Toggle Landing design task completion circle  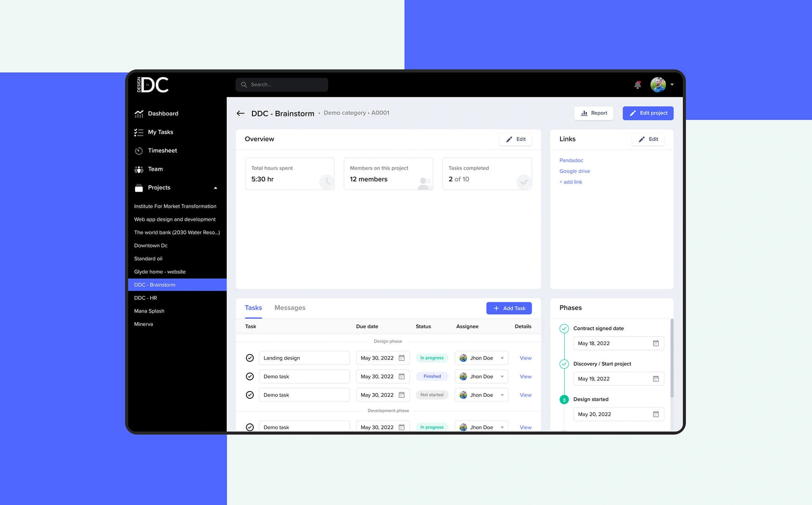(250, 358)
